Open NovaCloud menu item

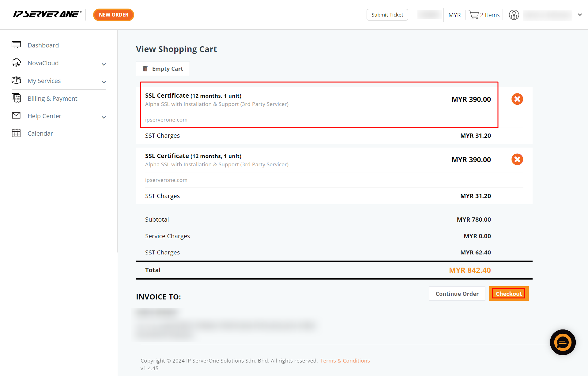43,63
